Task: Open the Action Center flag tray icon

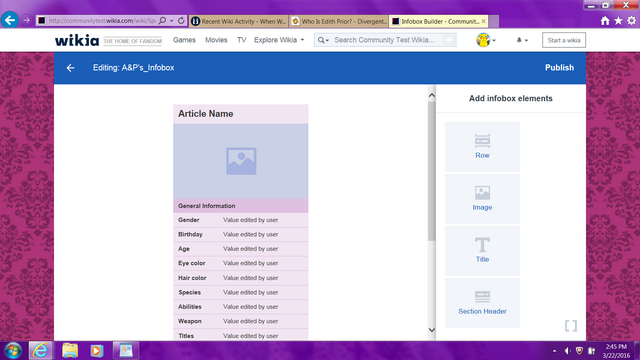Action: tap(591, 351)
